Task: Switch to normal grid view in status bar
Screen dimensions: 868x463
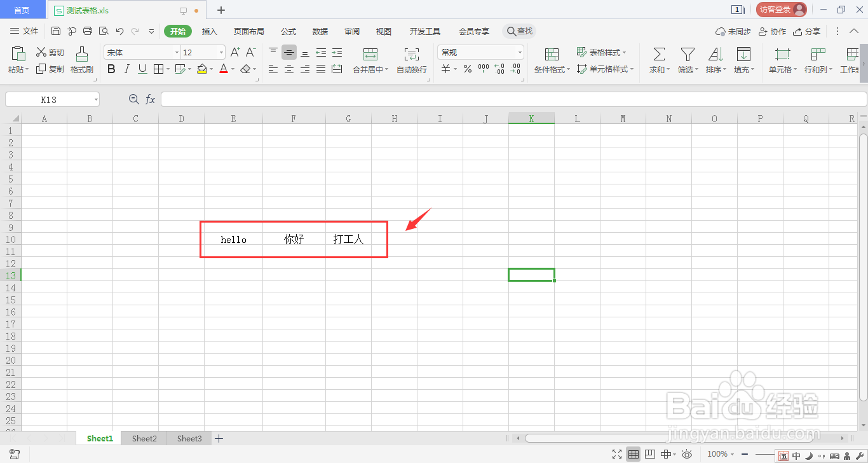Action: pos(633,454)
